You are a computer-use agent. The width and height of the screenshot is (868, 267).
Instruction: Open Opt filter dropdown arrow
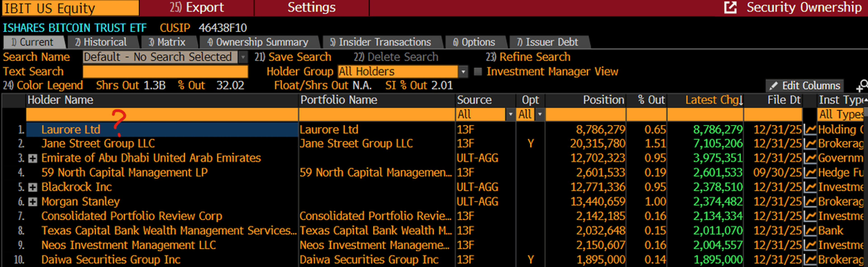pyautogui.click(x=540, y=115)
